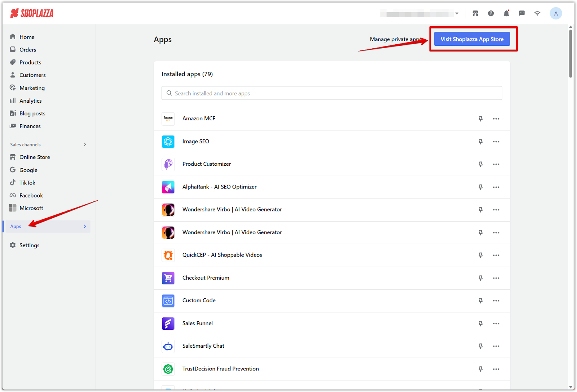Click the Shoplazza logo
Image resolution: width=577 pixels, height=392 pixels.
(x=32, y=13)
